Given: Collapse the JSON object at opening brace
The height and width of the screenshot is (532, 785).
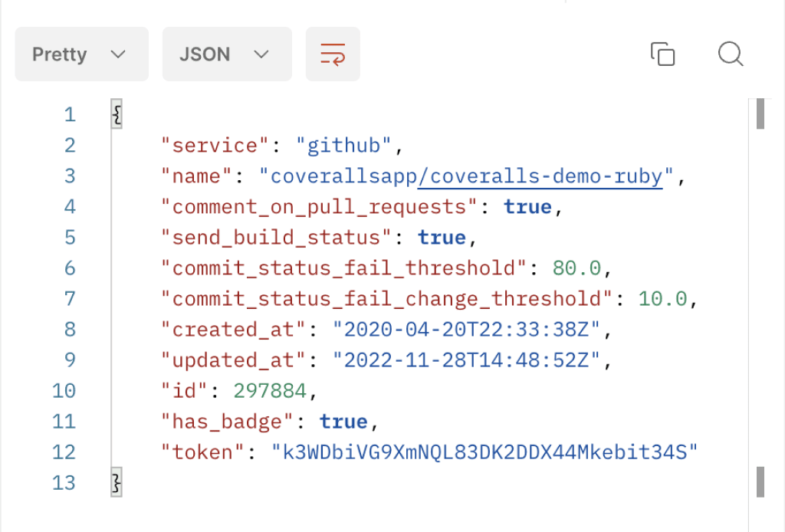Looking at the screenshot, I should click(x=117, y=115).
